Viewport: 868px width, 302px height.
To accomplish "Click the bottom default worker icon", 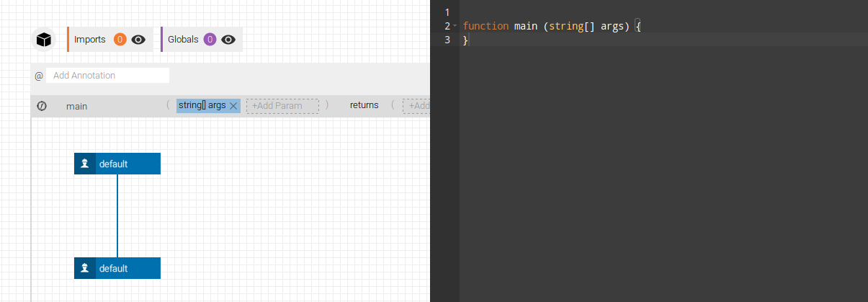I will 84,268.
